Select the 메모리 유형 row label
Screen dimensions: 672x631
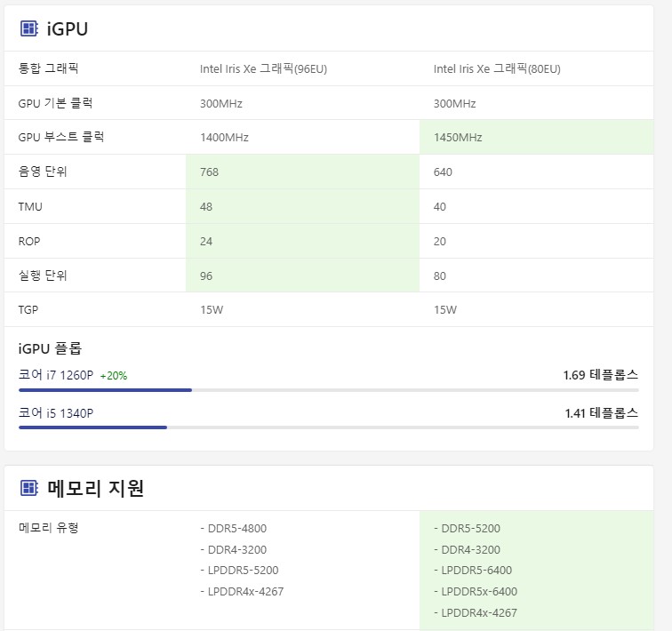48,528
